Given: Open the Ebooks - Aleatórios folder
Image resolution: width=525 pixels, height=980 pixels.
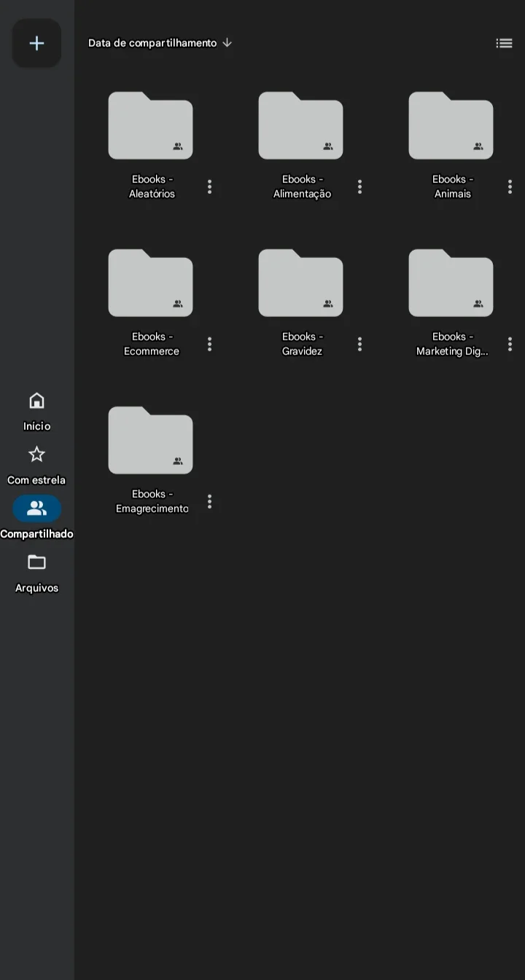Looking at the screenshot, I should point(151,125).
